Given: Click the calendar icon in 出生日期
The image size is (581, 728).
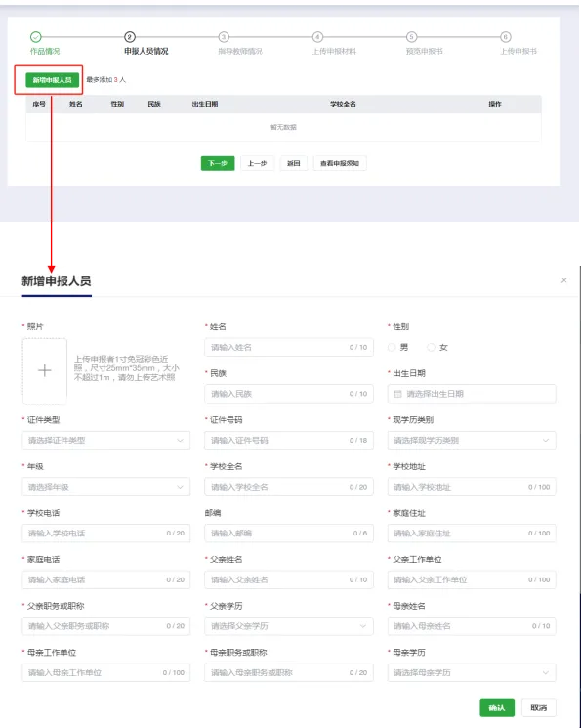Looking at the screenshot, I should pos(397,394).
